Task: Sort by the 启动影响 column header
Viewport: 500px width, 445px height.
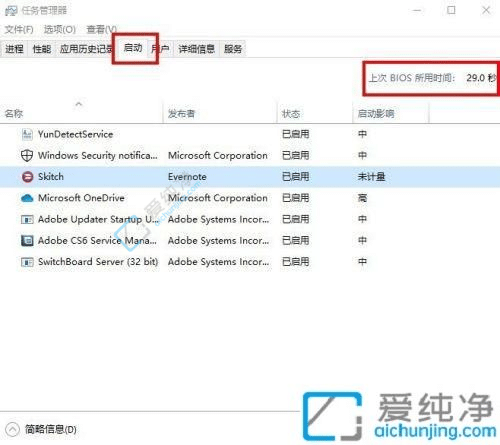Action: 376,114
